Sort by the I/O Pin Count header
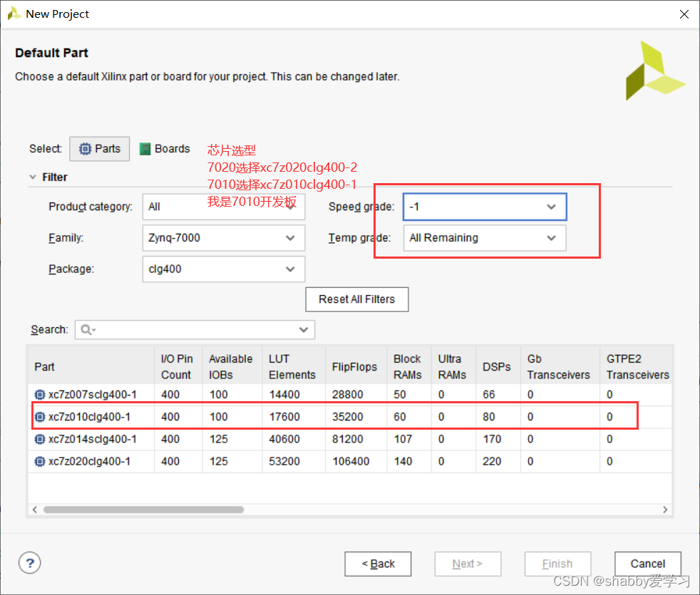Image resolution: width=700 pixels, height=595 pixels. (178, 367)
